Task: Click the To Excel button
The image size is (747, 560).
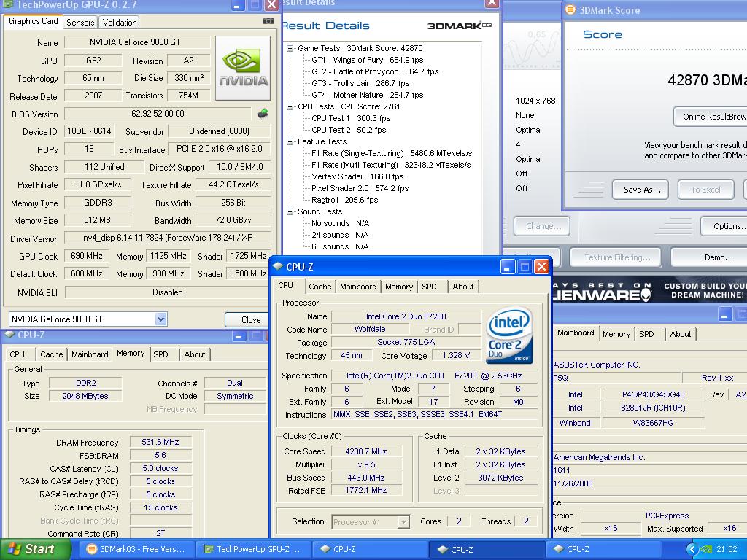Action: (705, 190)
